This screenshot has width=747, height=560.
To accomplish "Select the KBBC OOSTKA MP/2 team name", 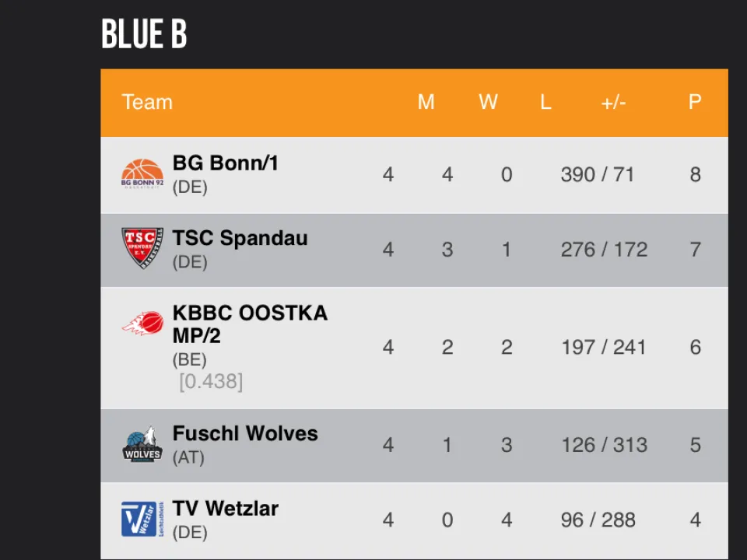I will click(x=249, y=324).
